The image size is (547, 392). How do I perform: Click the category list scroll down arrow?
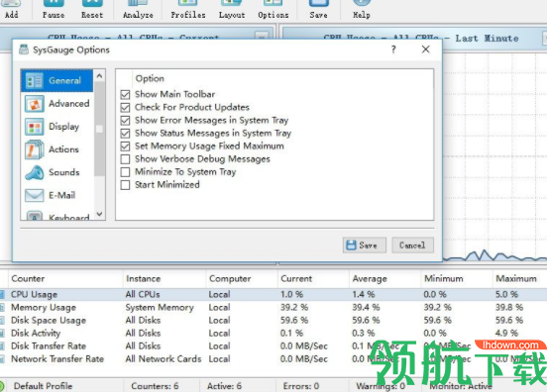pyautogui.click(x=99, y=214)
